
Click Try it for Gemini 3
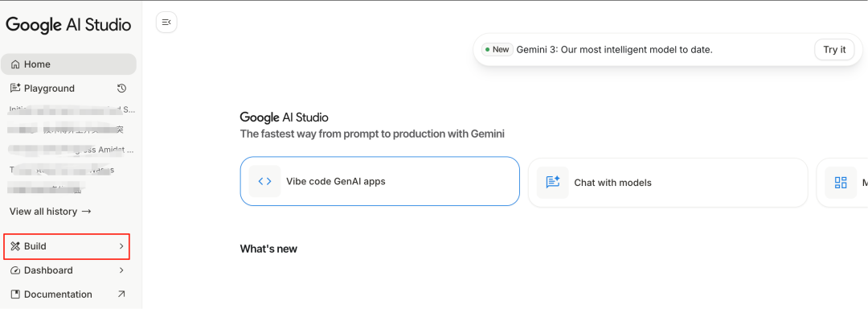coord(834,50)
